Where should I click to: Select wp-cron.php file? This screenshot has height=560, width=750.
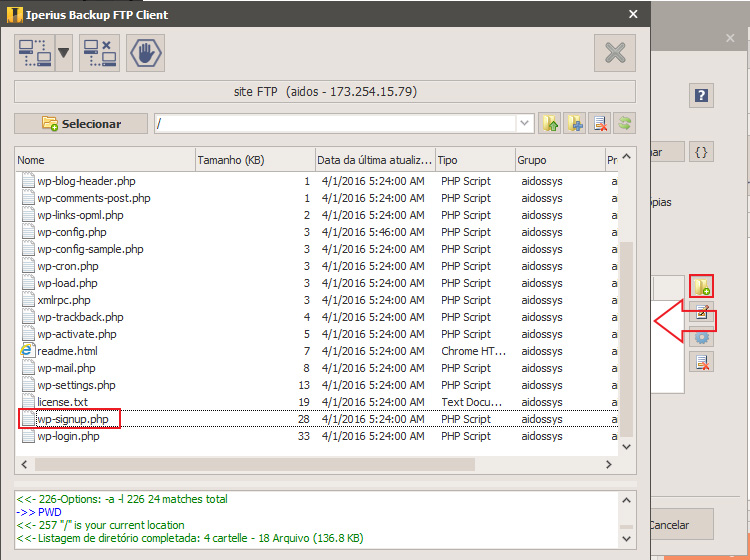tap(68, 266)
